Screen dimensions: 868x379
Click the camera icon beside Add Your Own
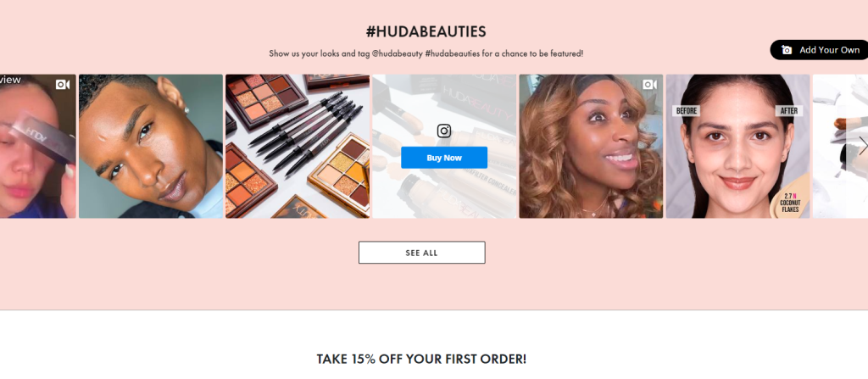[x=787, y=50]
